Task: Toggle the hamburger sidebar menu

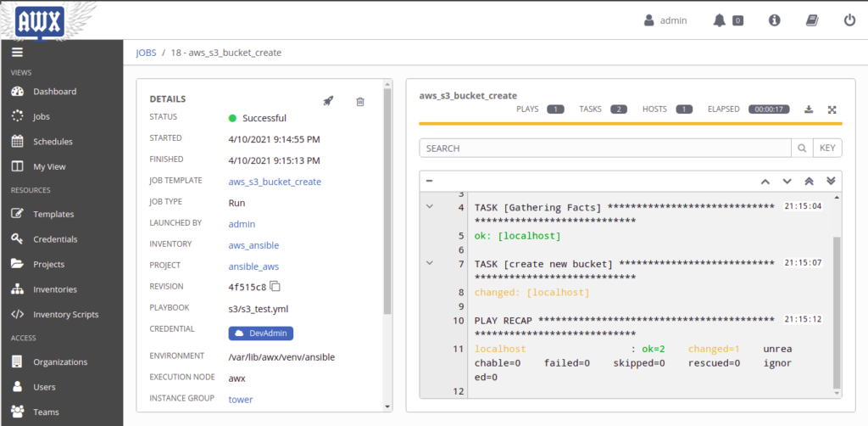Action: click(x=17, y=53)
